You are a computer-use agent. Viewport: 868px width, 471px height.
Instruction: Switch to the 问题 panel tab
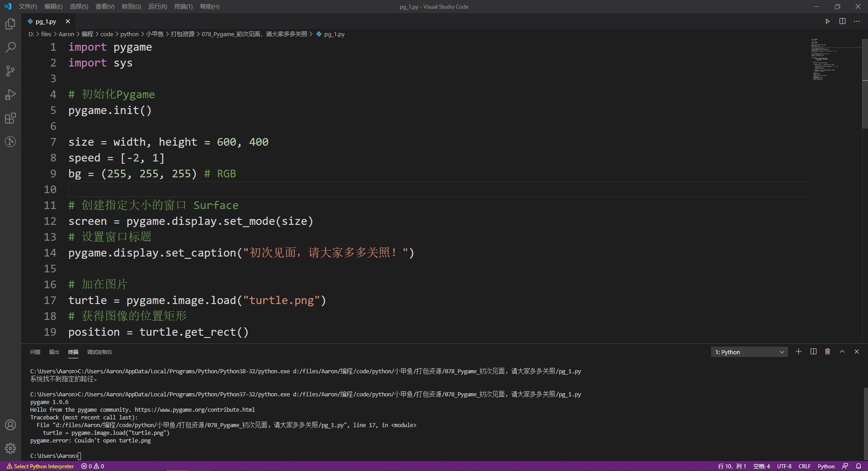coord(35,352)
